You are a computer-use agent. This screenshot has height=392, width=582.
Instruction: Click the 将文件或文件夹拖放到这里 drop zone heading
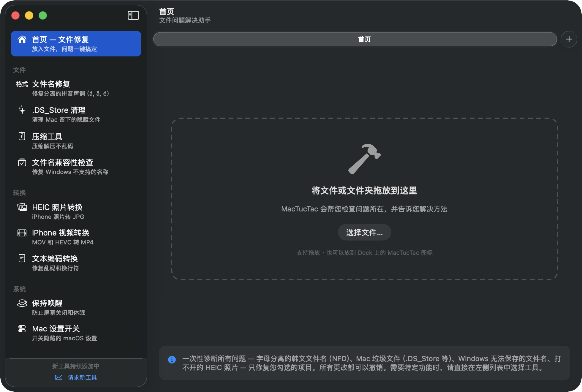pos(364,191)
